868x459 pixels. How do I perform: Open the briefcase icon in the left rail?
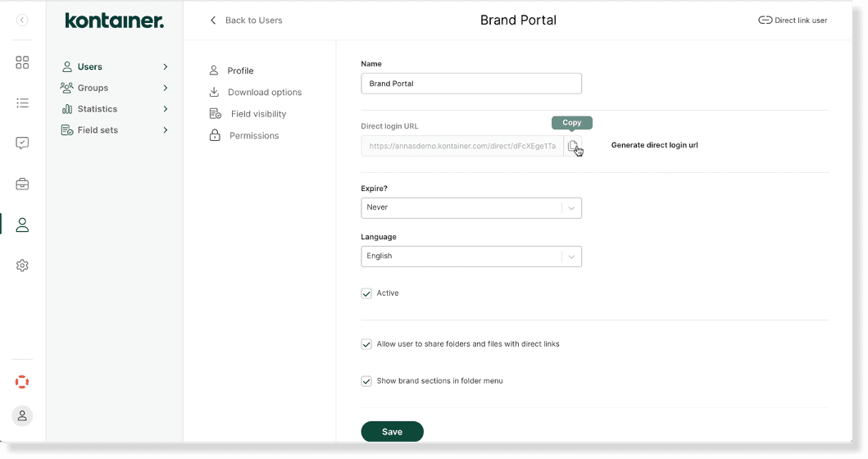pos(22,184)
